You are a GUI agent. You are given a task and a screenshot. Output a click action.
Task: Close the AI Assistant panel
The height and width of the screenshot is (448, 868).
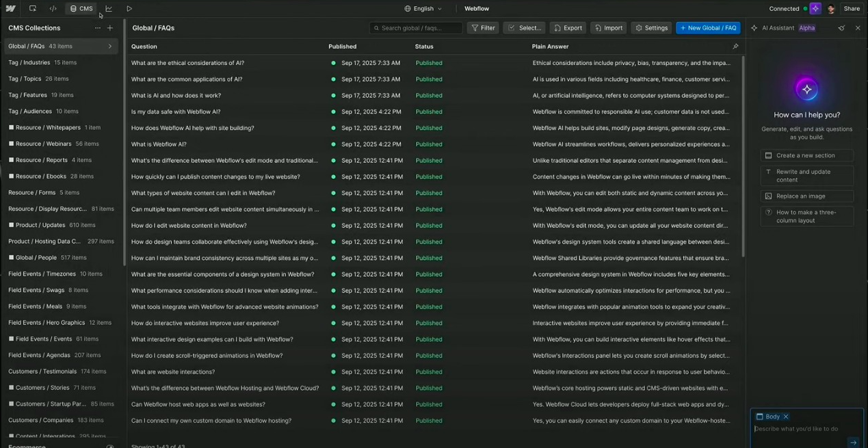858,28
